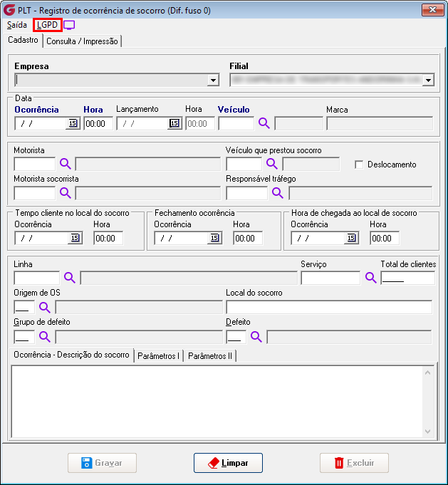Click the Serviço search magnifier
The image size is (448, 485).
point(370,278)
